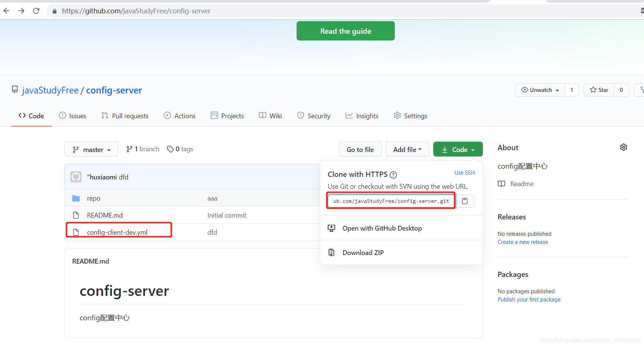The width and height of the screenshot is (644, 347).
Task: Click Create a new release
Action: 523,242
